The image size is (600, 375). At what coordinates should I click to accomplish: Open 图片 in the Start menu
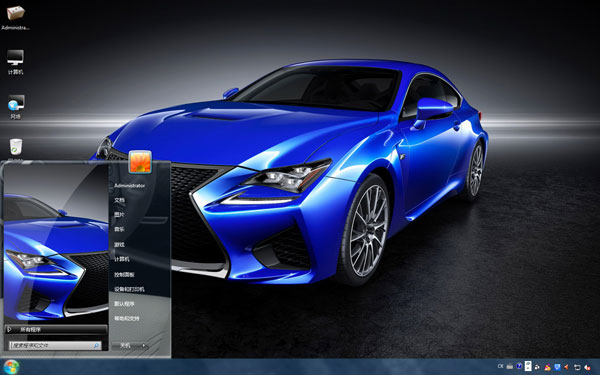point(119,215)
